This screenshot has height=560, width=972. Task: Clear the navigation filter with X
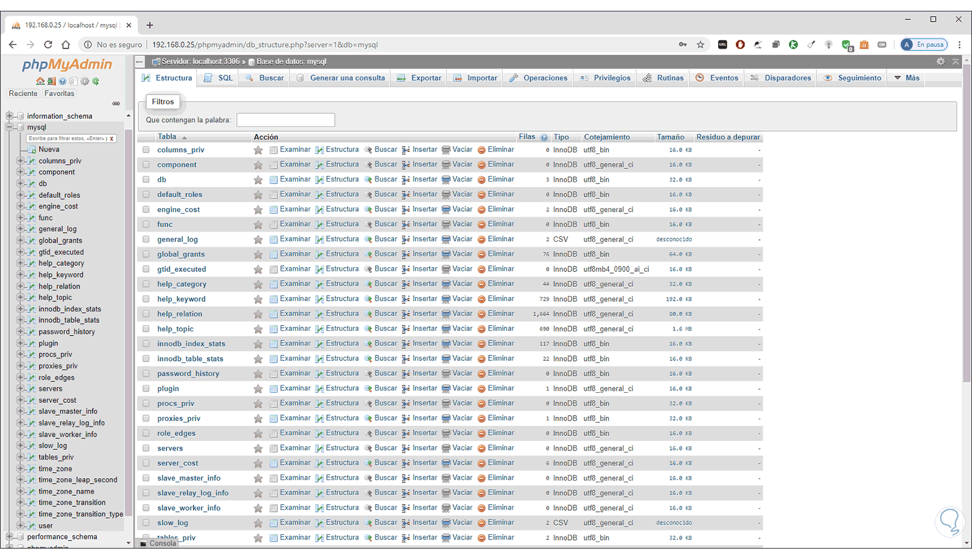pyautogui.click(x=111, y=138)
